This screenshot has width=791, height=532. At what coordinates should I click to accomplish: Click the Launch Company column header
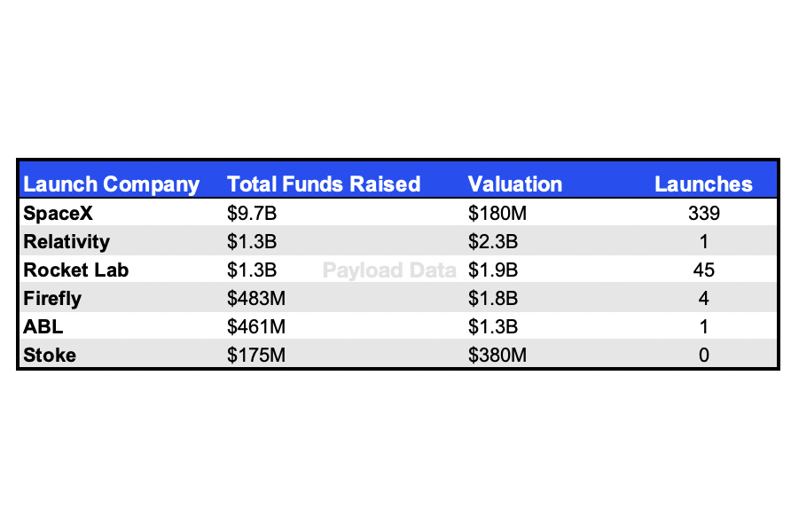(x=111, y=184)
